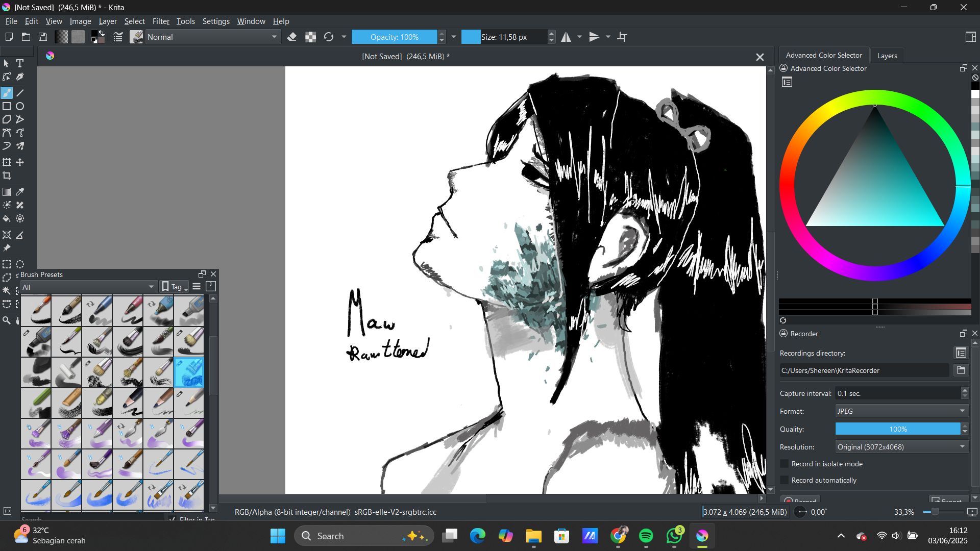Switch to Advanced Color Selector tab
Screen dimensions: 980x551
coord(824,55)
